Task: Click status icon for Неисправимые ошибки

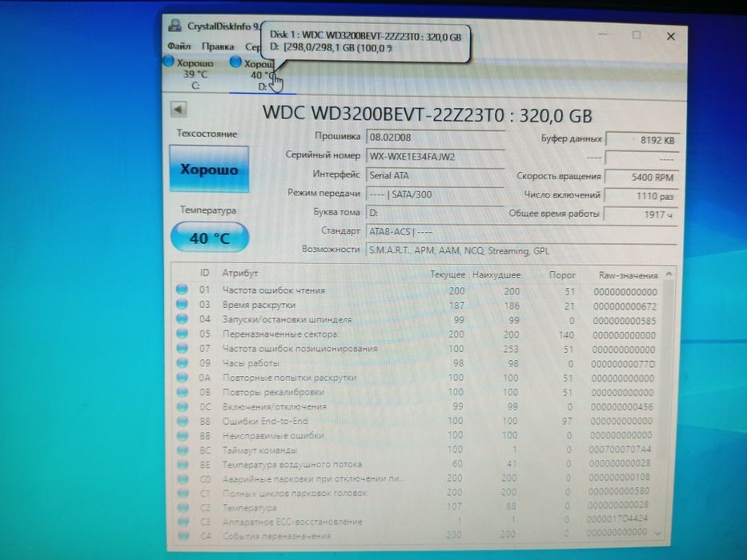Action: [x=183, y=435]
